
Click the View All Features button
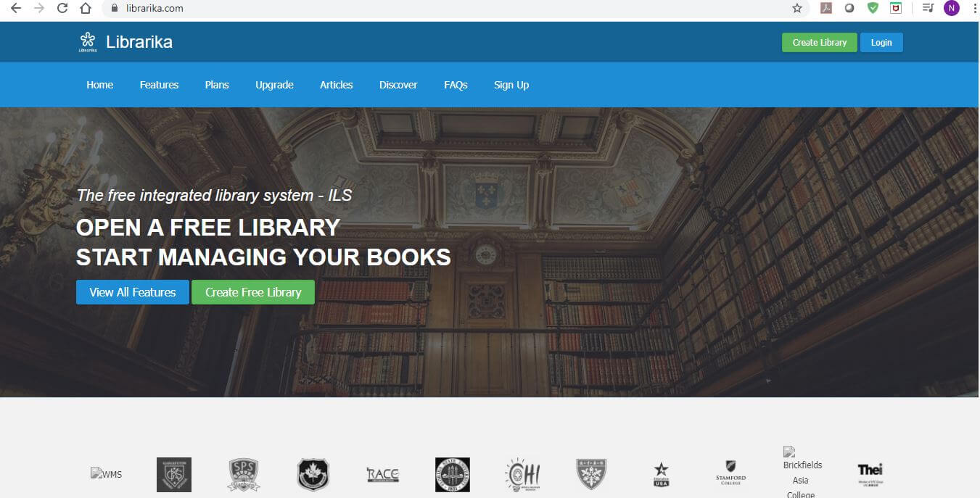pyautogui.click(x=133, y=292)
